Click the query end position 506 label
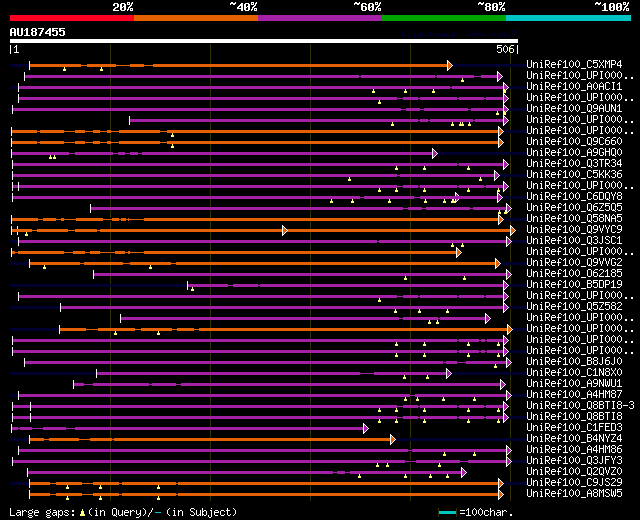This screenshot has height=520, width=640. (505, 49)
